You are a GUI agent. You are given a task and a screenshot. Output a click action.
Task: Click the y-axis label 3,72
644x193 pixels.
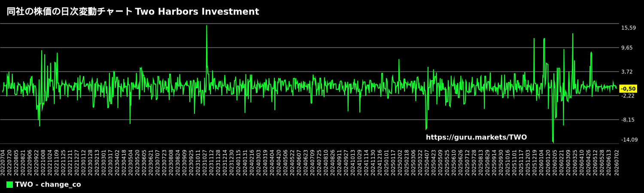point(627,72)
